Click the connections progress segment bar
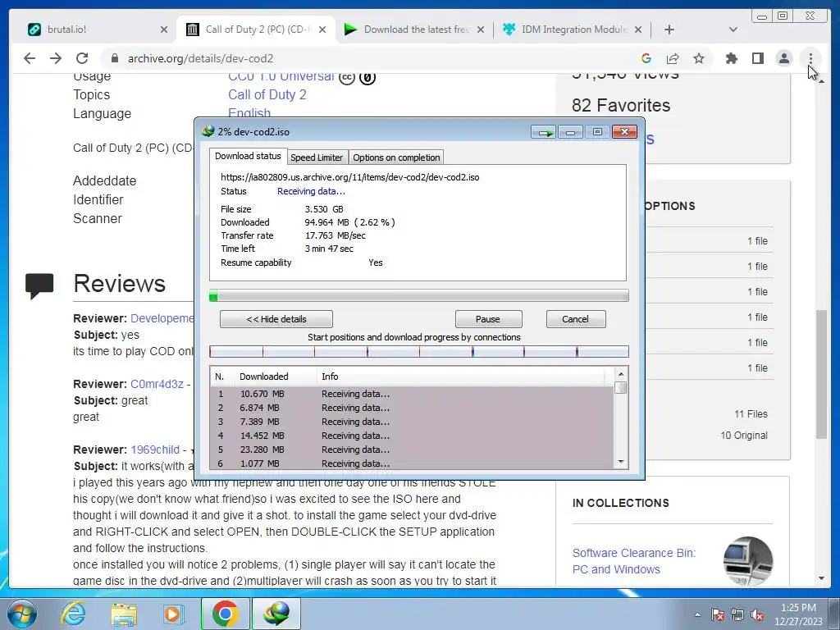This screenshot has width=840, height=630. (x=419, y=351)
